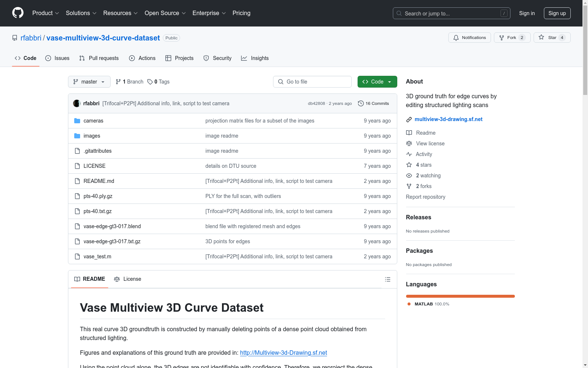Expand the Solutions menu
The width and height of the screenshot is (588, 368).
click(81, 13)
